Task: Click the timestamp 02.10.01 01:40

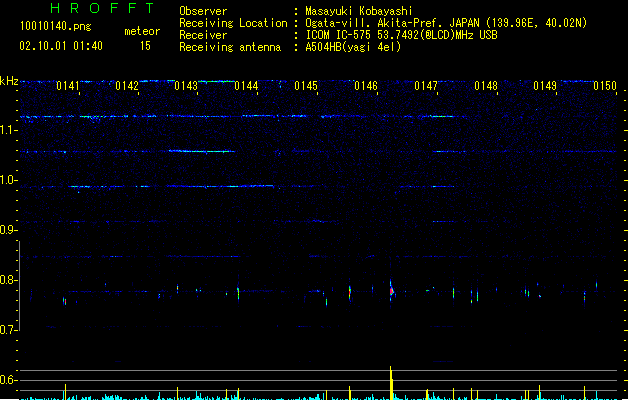Action: (61, 46)
